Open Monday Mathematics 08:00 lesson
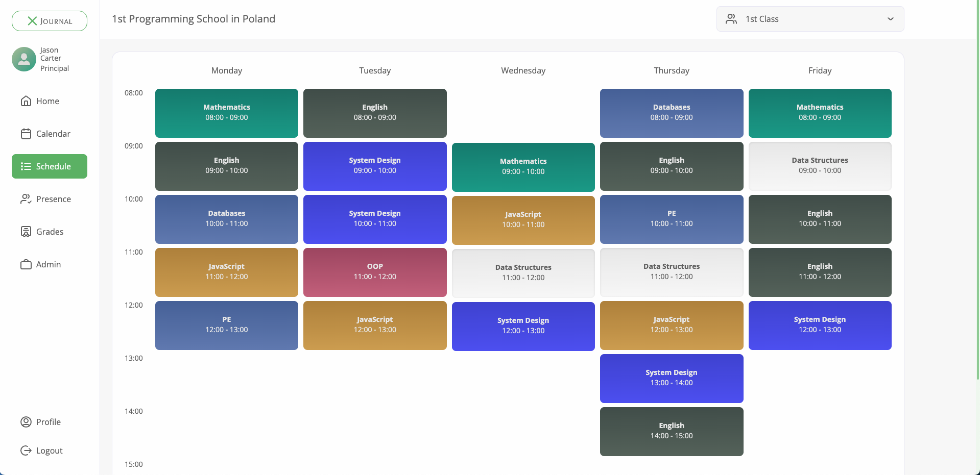Screen dimensions: 980x475 227,113
